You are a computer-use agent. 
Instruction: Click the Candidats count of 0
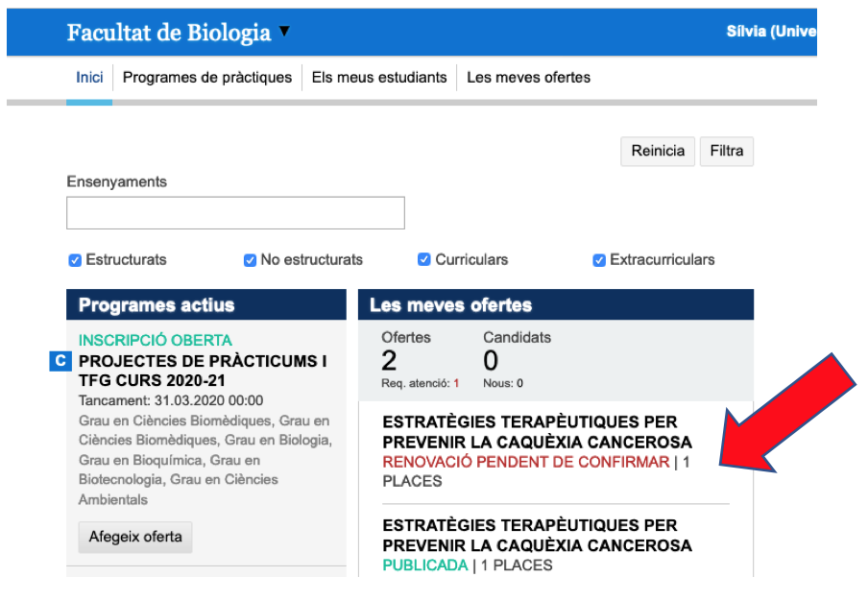click(491, 361)
